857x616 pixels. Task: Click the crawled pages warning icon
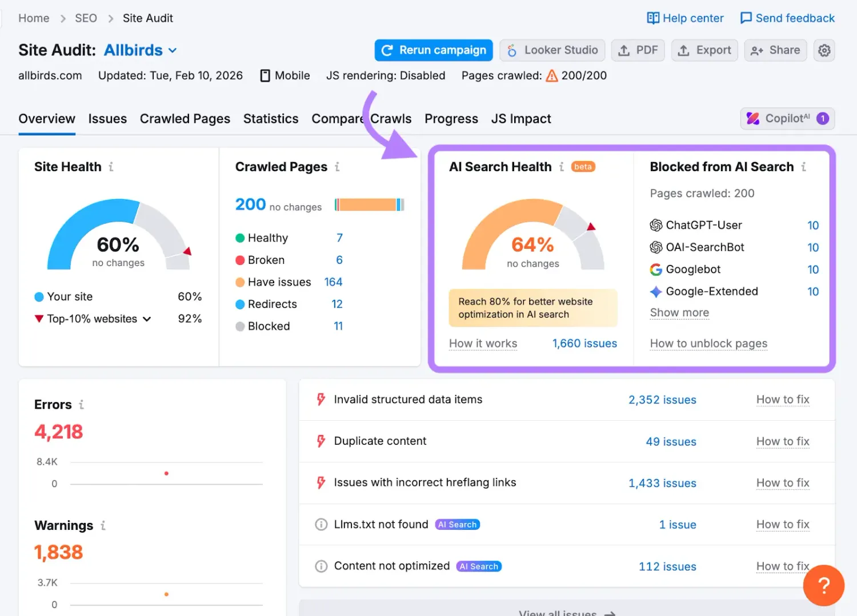pyautogui.click(x=552, y=75)
